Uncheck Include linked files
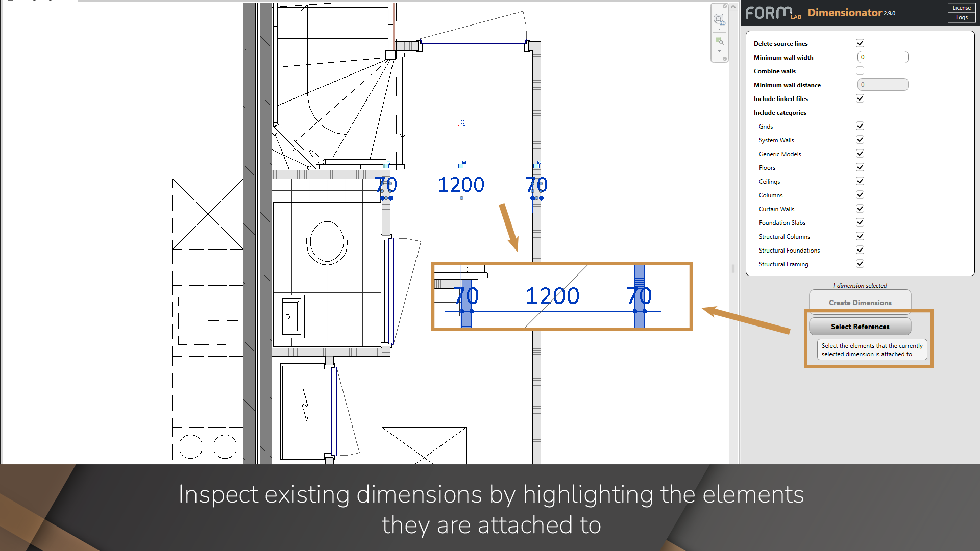Screen dimensions: 980x551 click(x=860, y=98)
